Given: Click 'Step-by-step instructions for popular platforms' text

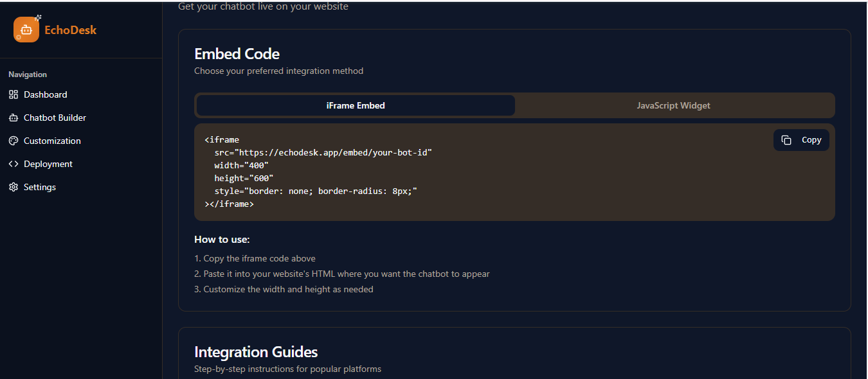Looking at the screenshot, I should (288, 369).
